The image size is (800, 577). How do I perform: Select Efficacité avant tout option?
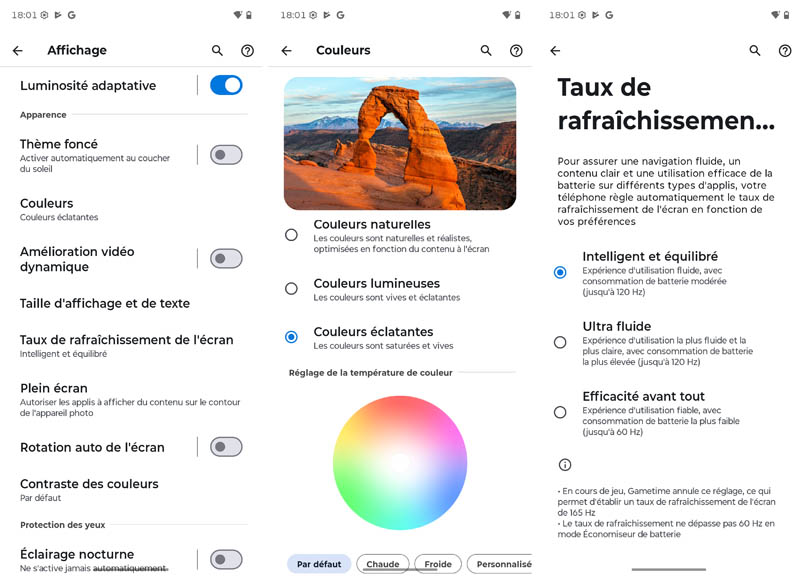tap(560, 412)
